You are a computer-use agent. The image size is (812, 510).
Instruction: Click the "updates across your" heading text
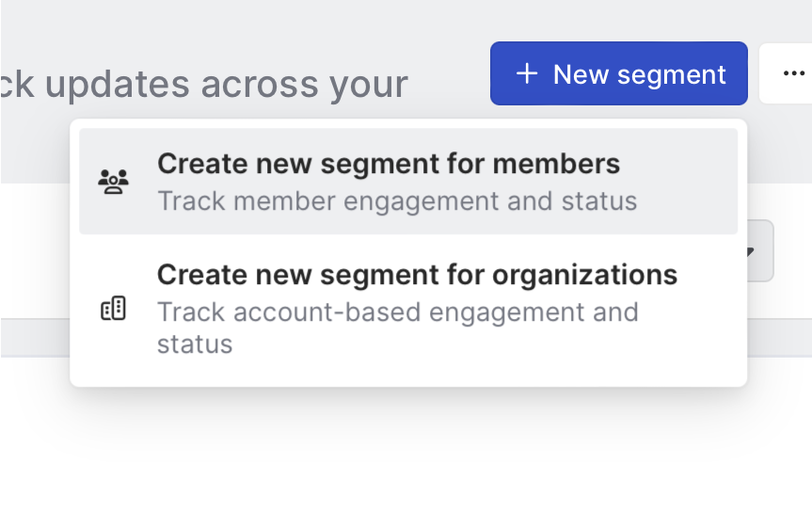click(226, 85)
